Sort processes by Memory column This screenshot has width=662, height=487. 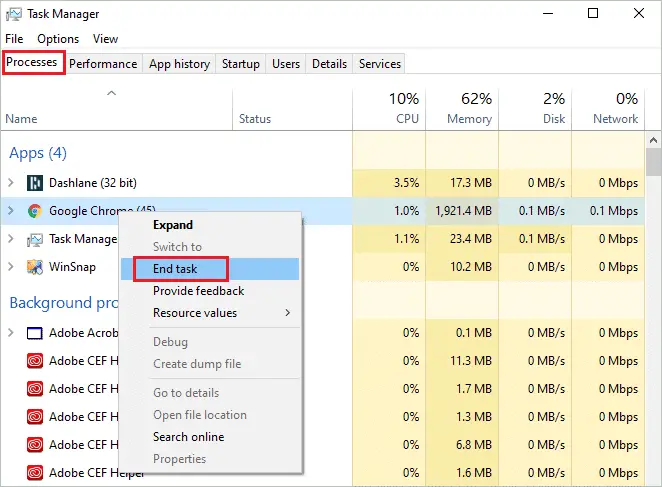click(462, 109)
